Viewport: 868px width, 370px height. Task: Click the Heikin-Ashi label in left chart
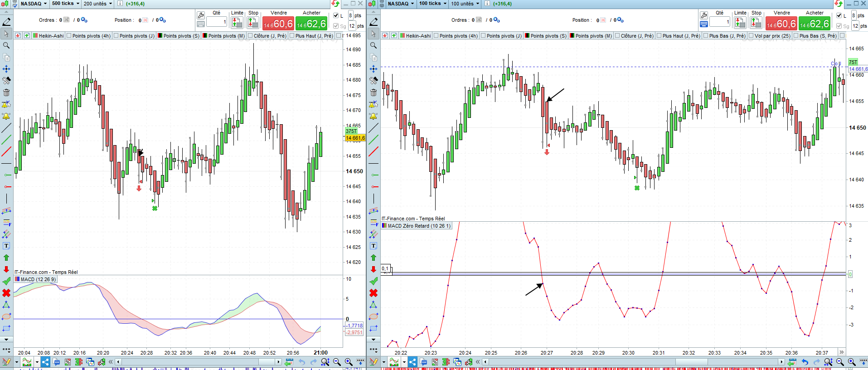[x=51, y=36]
